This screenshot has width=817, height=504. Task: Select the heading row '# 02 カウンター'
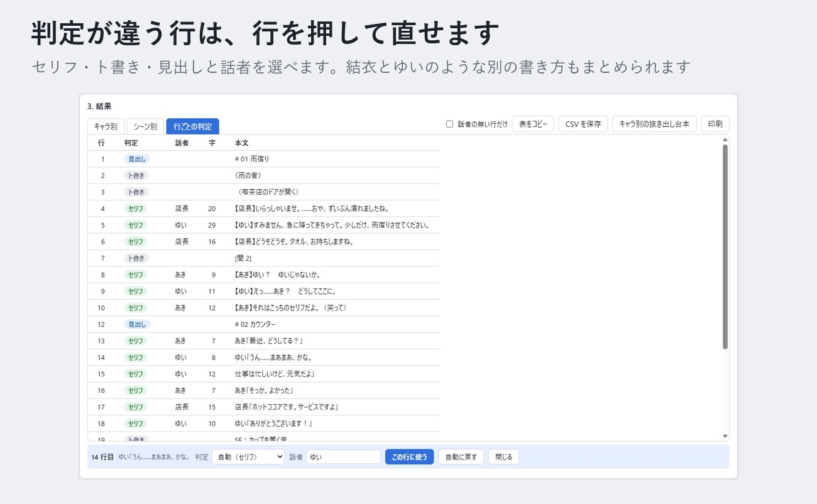[x=263, y=324]
